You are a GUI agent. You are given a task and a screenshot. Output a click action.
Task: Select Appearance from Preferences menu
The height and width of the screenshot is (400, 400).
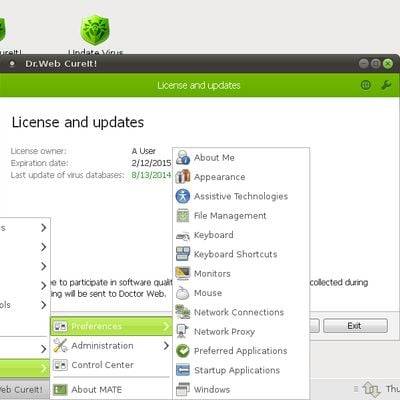pyautogui.click(x=241, y=177)
